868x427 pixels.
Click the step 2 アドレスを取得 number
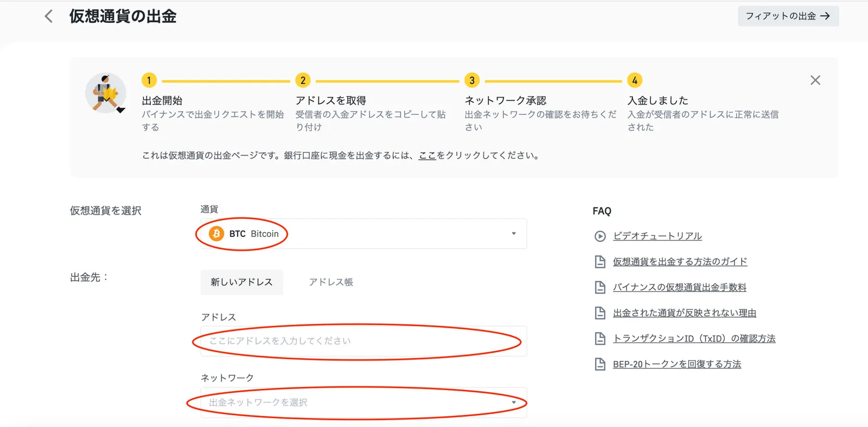point(303,80)
